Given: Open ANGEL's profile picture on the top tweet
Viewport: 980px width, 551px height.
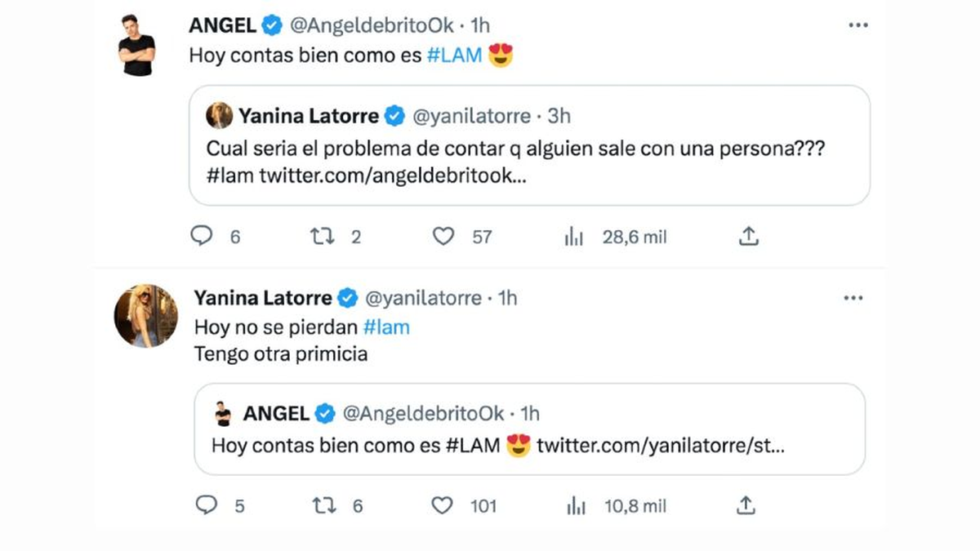Looking at the screenshot, I should point(137,45).
